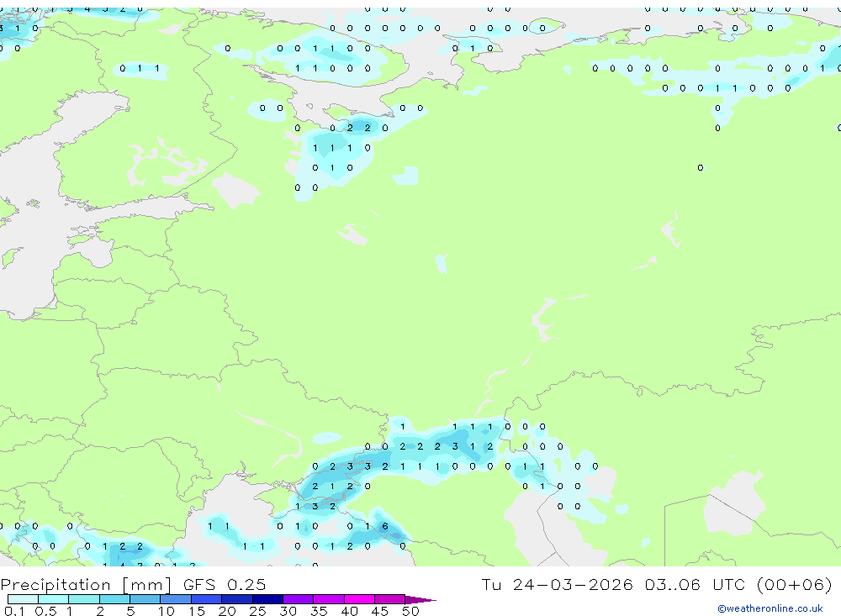
Task: Click the '03..06 UTC' time text
Action: pyautogui.click(x=696, y=585)
